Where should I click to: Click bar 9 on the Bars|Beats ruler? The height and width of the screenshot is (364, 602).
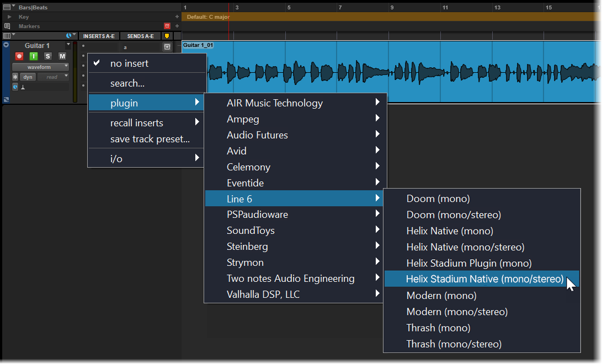[392, 7]
